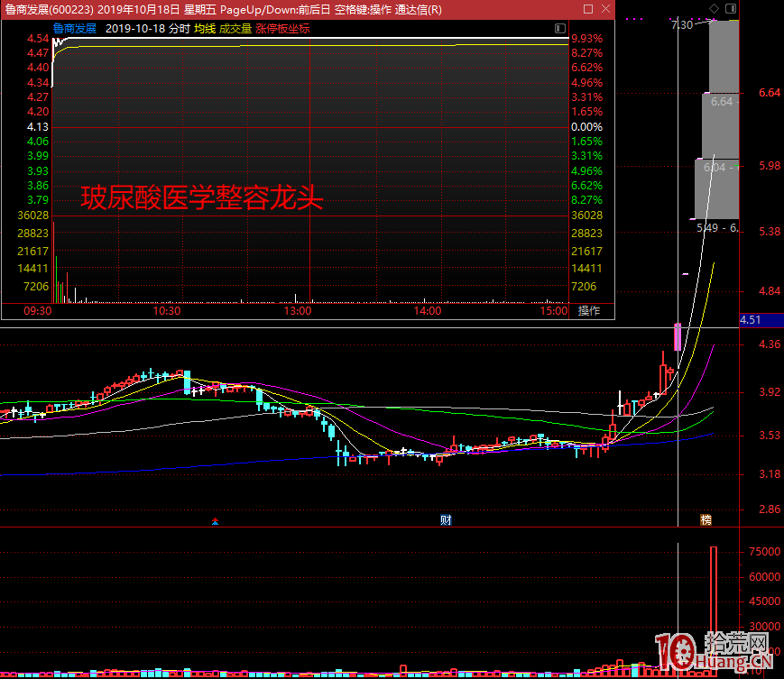
Task: Click the 7.30 high price annotation
Action: tap(683, 24)
